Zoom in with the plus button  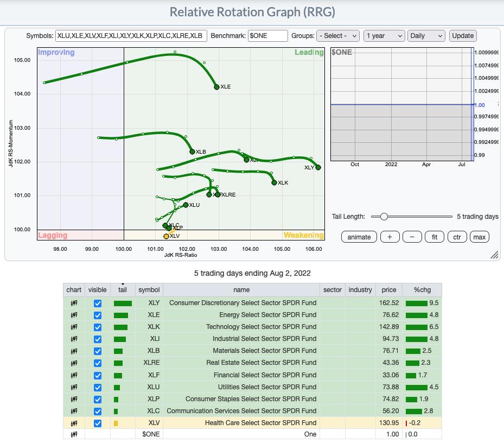pos(390,237)
